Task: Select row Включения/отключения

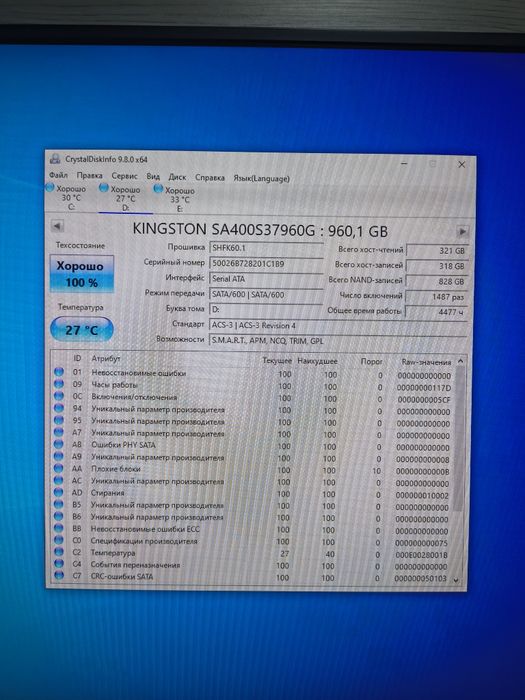Action: pos(252,398)
